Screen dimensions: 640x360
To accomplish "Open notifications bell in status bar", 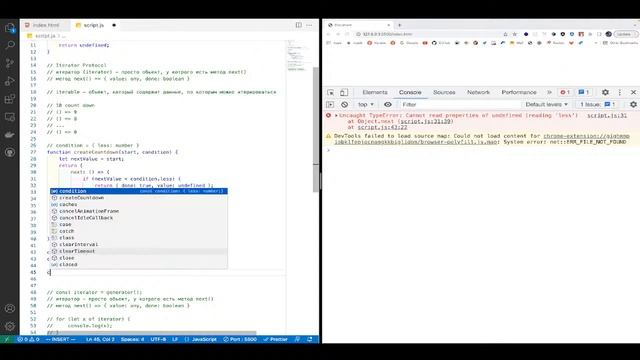I will tap(310, 339).
